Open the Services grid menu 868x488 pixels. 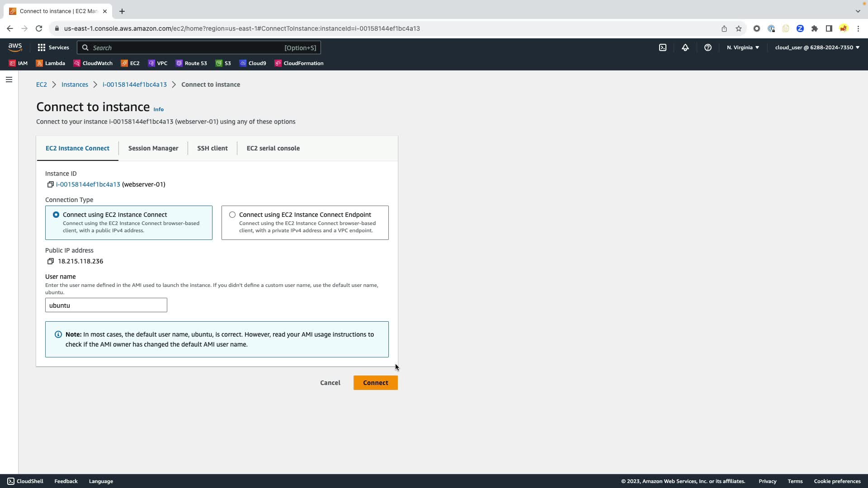pyautogui.click(x=53, y=47)
